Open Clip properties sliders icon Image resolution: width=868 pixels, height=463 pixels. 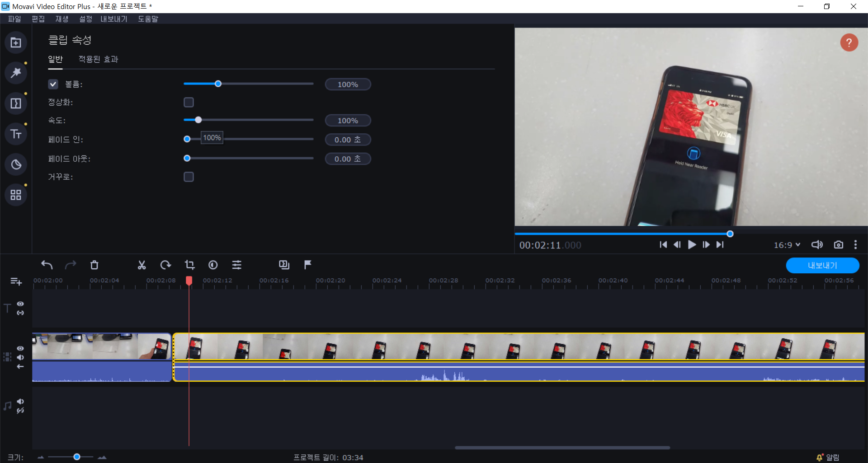tap(237, 265)
